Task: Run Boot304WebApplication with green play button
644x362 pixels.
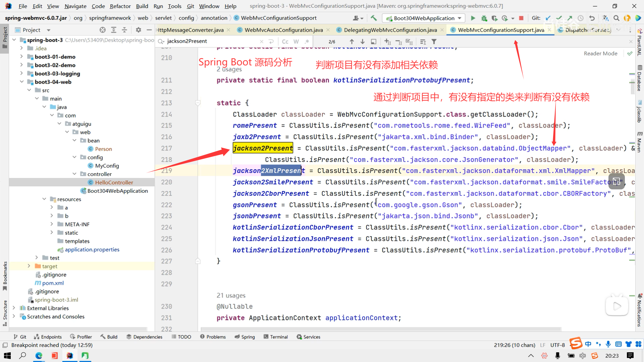Action: coord(473,18)
